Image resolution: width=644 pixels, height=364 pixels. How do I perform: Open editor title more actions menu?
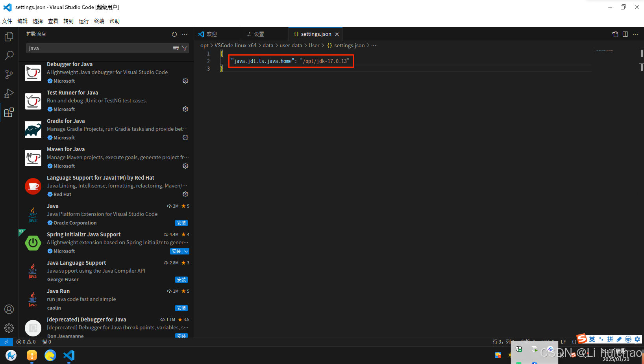(635, 34)
